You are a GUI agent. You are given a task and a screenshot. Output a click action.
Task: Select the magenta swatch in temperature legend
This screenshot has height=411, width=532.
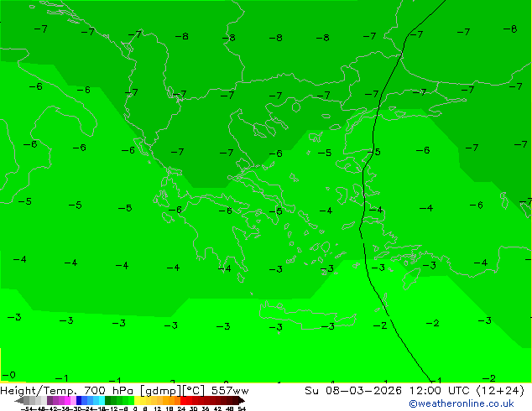pos(67,400)
